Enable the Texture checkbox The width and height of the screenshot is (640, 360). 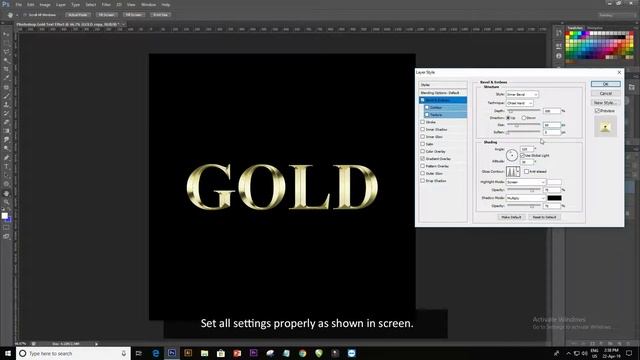427,115
